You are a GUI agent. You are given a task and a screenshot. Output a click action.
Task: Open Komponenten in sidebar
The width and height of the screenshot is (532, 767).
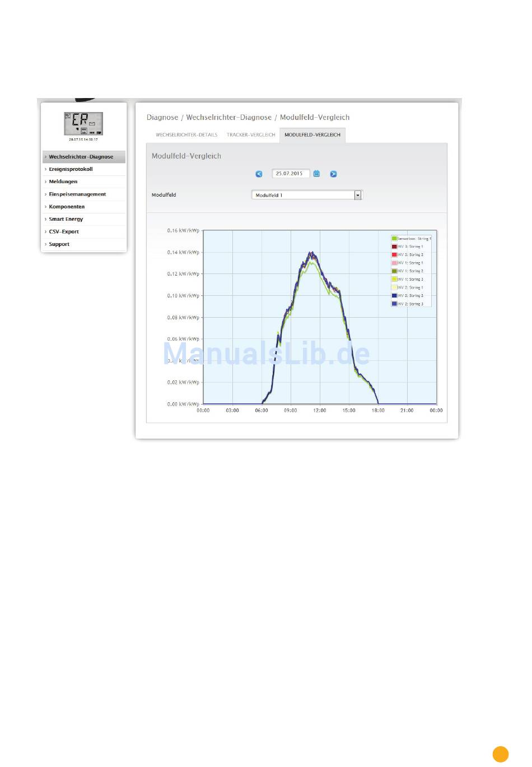point(84,207)
